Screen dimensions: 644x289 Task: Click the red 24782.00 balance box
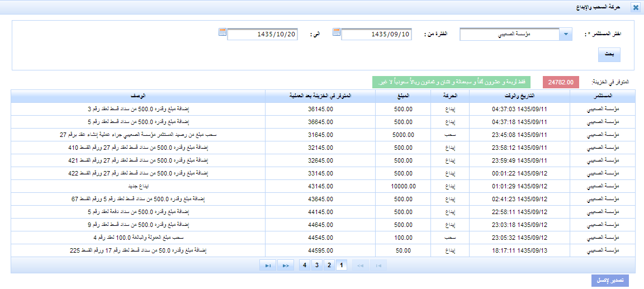561,82
